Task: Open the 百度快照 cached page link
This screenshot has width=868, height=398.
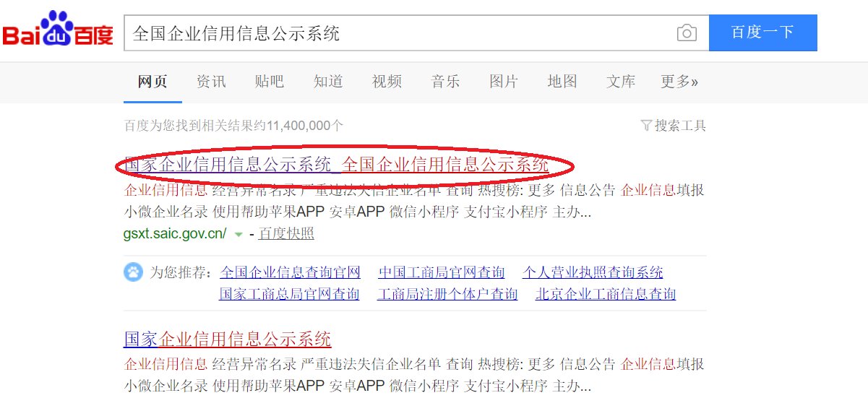Action: click(286, 233)
